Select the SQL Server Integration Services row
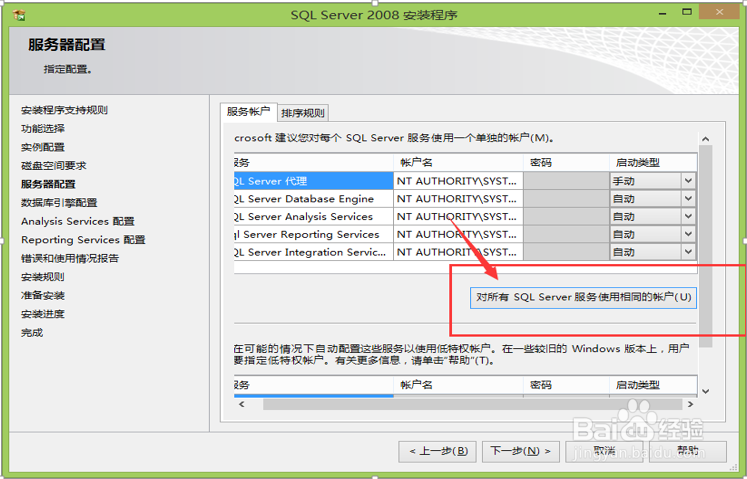 click(313, 252)
